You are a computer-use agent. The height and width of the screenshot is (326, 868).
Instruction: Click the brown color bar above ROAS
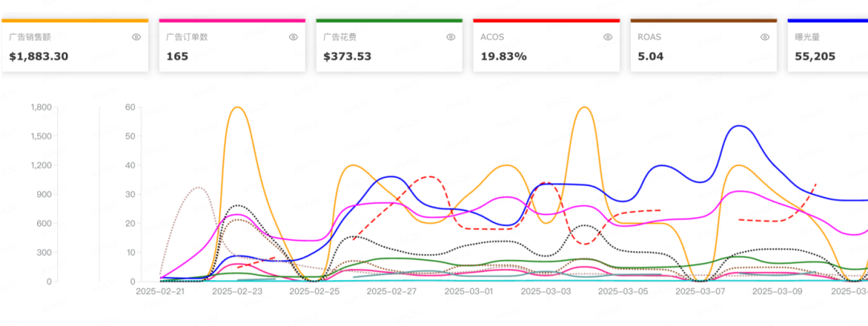click(703, 20)
